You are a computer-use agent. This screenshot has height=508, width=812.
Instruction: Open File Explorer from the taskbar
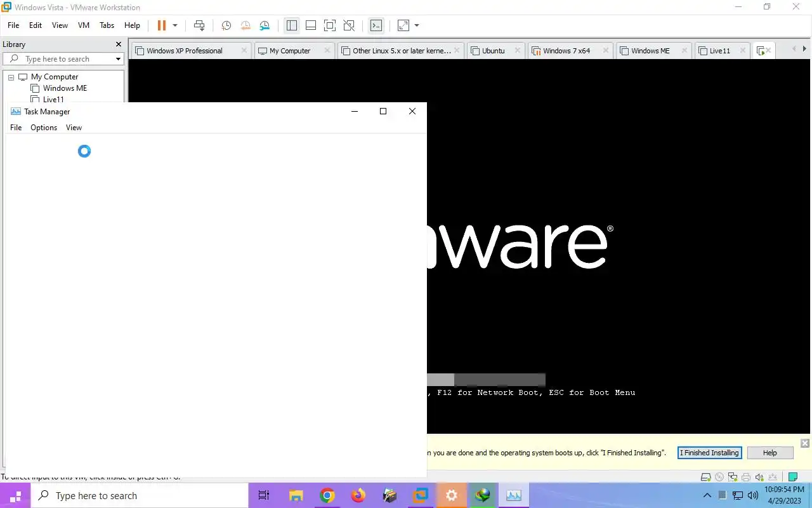click(x=296, y=495)
